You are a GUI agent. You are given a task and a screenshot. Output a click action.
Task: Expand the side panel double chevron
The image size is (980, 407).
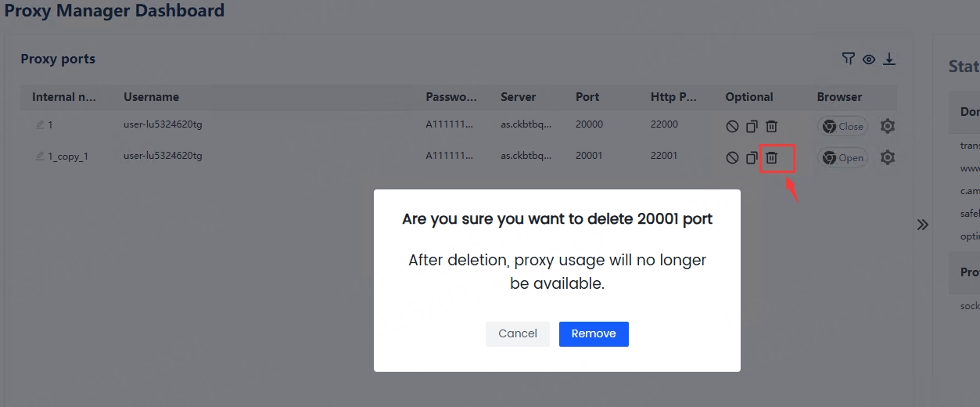point(923,225)
